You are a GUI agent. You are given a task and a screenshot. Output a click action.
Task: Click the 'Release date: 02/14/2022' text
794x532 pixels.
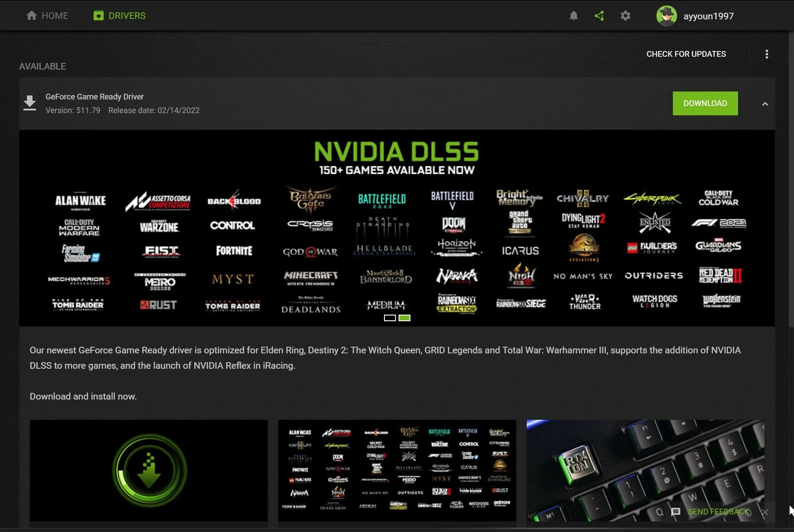(154, 110)
